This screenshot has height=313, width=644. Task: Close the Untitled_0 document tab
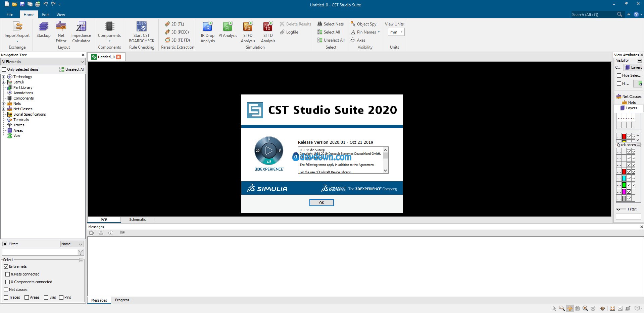(x=118, y=57)
